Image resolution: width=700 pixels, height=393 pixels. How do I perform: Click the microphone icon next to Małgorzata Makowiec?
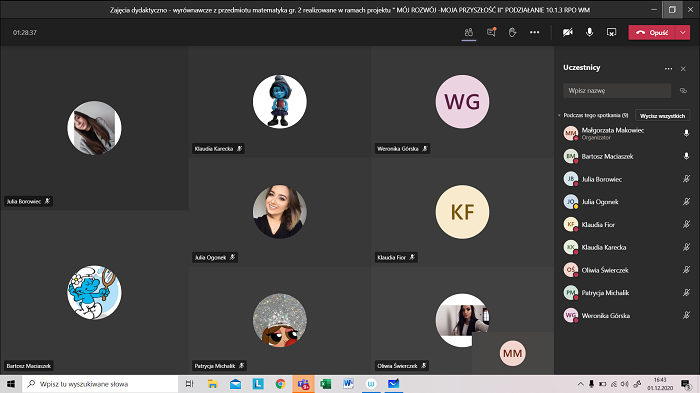pyautogui.click(x=686, y=133)
